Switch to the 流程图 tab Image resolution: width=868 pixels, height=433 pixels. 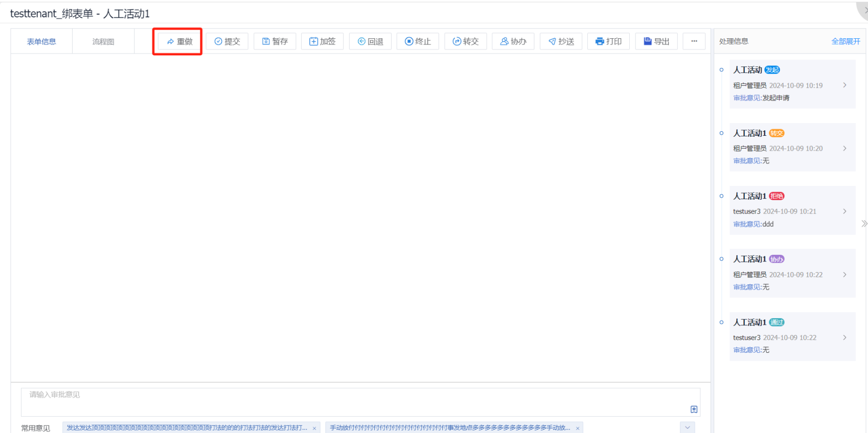pyautogui.click(x=103, y=42)
